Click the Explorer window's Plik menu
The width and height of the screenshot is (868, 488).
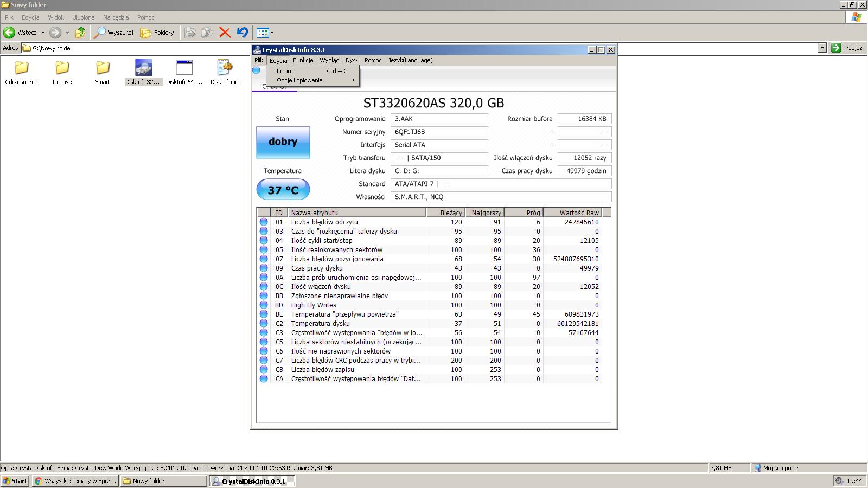tap(9, 17)
